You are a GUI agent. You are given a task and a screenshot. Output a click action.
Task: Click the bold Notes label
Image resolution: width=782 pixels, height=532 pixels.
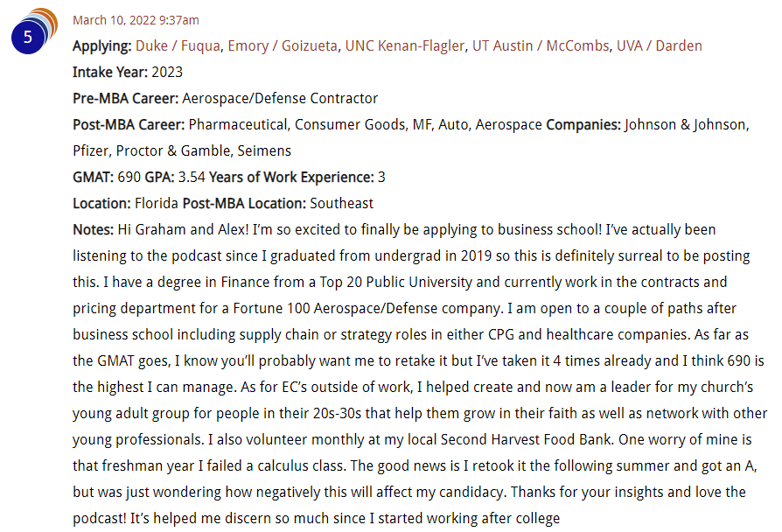(x=94, y=229)
